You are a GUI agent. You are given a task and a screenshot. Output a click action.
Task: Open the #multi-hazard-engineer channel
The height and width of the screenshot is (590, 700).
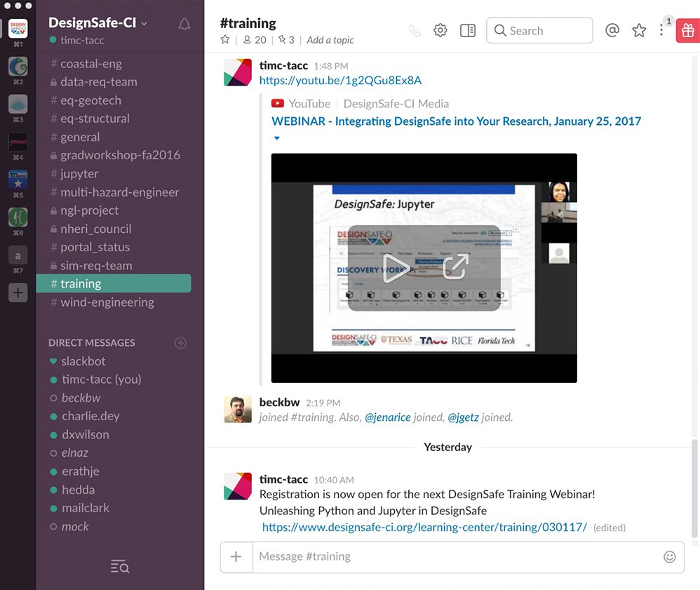[120, 192]
